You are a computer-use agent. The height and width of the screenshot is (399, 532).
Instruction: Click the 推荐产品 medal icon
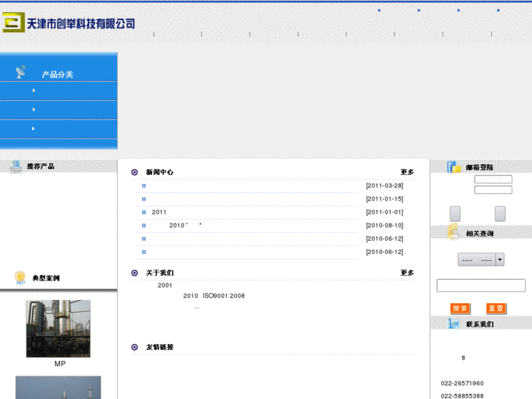[x=15, y=166]
